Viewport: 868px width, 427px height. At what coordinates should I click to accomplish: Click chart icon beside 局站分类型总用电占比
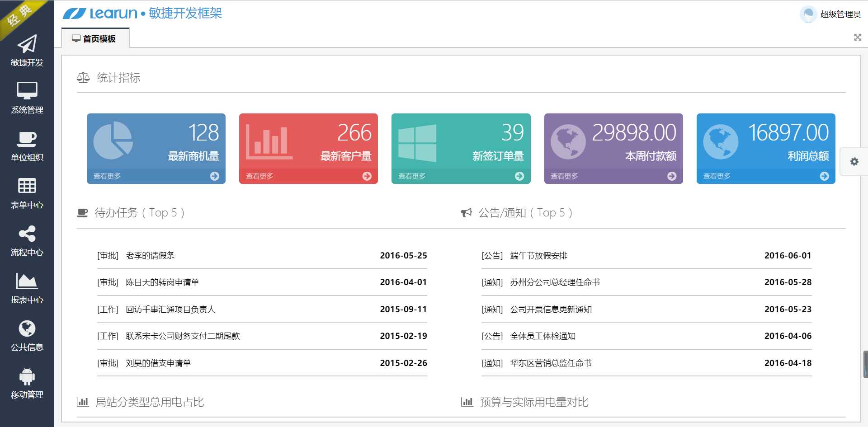pyautogui.click(x=83, y=402)
